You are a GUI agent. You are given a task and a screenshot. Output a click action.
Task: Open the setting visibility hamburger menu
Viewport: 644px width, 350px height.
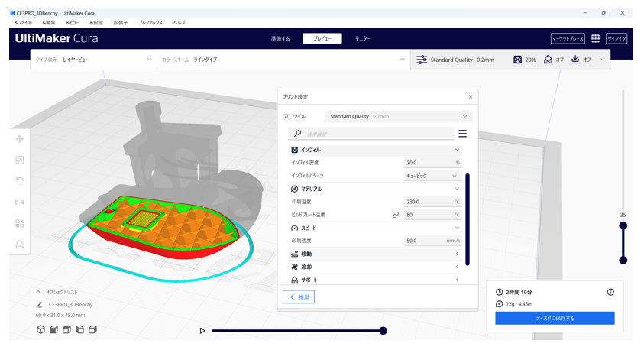point(462,134)
